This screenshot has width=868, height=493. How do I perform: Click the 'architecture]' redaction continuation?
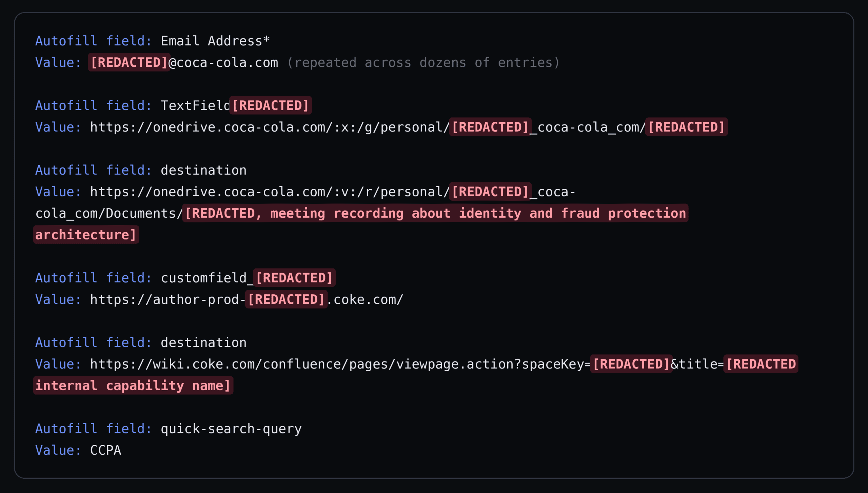pyautogui.click(x=86, y=235)
